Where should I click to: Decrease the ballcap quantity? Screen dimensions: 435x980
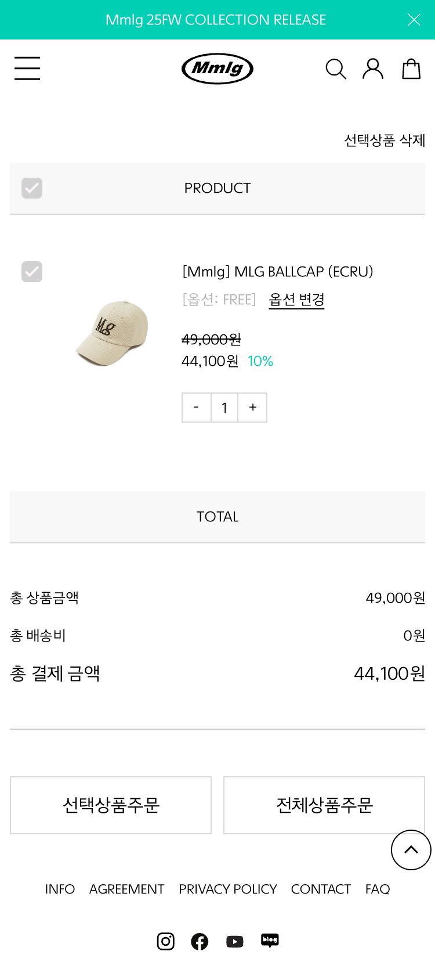pos(196,408)
